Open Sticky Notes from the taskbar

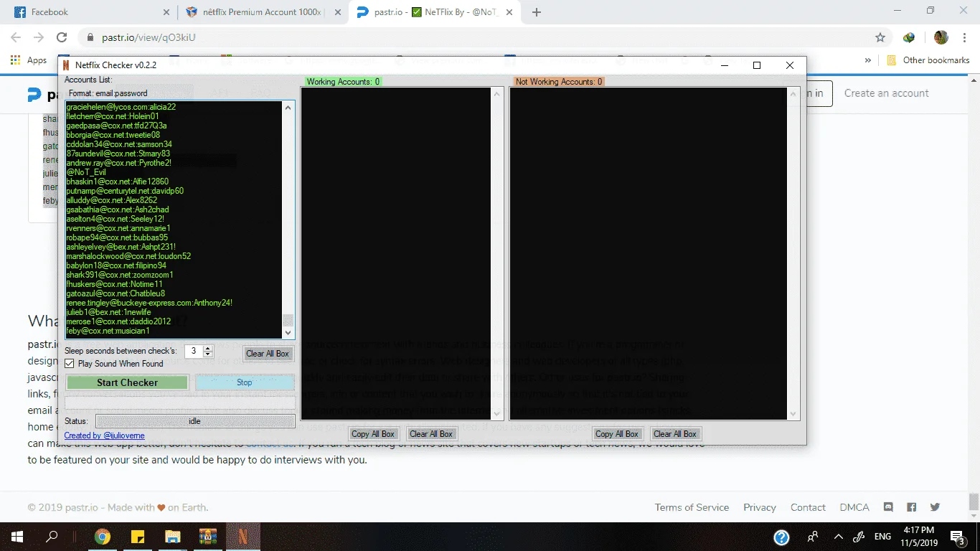click(x=138, y=537)
